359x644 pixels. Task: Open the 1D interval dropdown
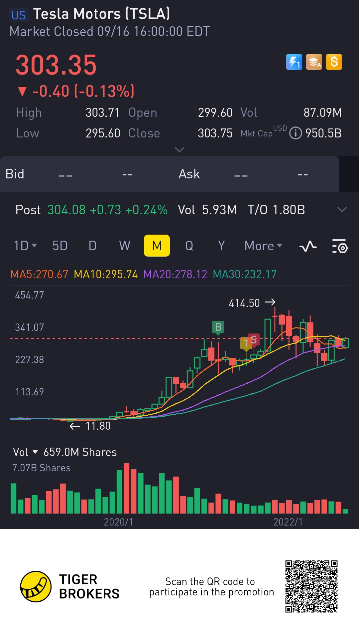pyautogui.click(x=25, y=246)
